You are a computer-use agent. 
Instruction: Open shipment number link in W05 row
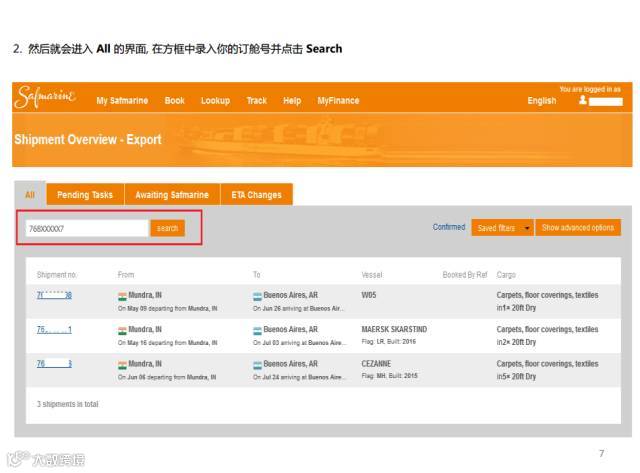point(54,295)
